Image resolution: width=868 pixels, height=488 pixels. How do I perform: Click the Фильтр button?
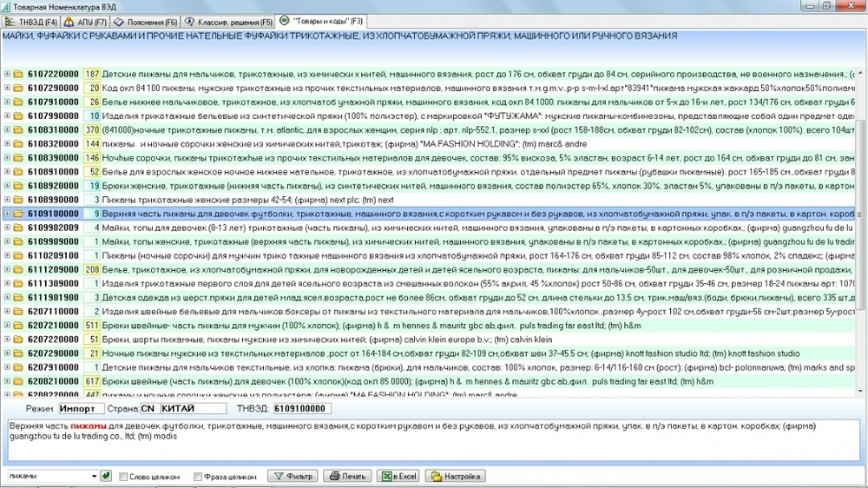(x=293, y=476)
